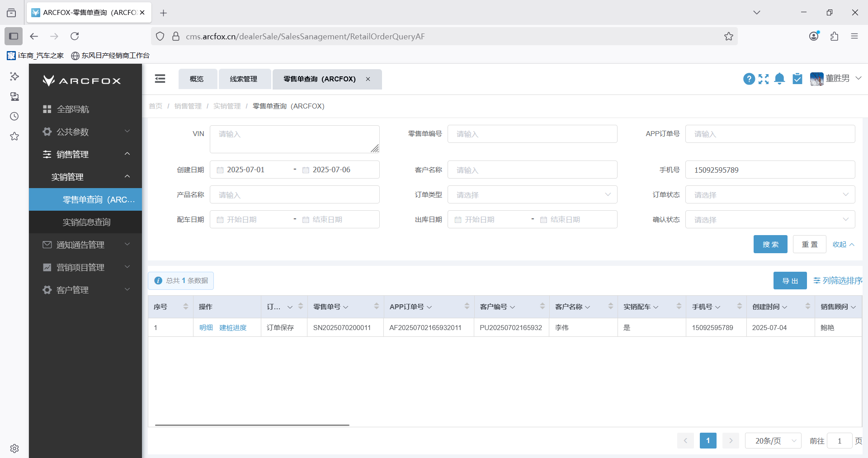Open the 客户名称 column filter chevron
The image size is (868, 458).
point(588,307)
